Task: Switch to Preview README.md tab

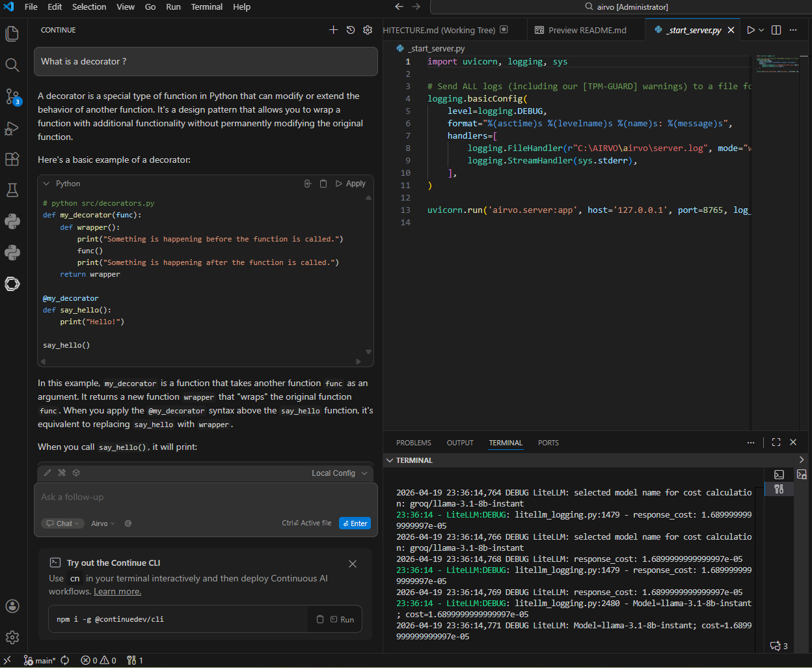Action: pyautogui.click(x=580, y=30)
